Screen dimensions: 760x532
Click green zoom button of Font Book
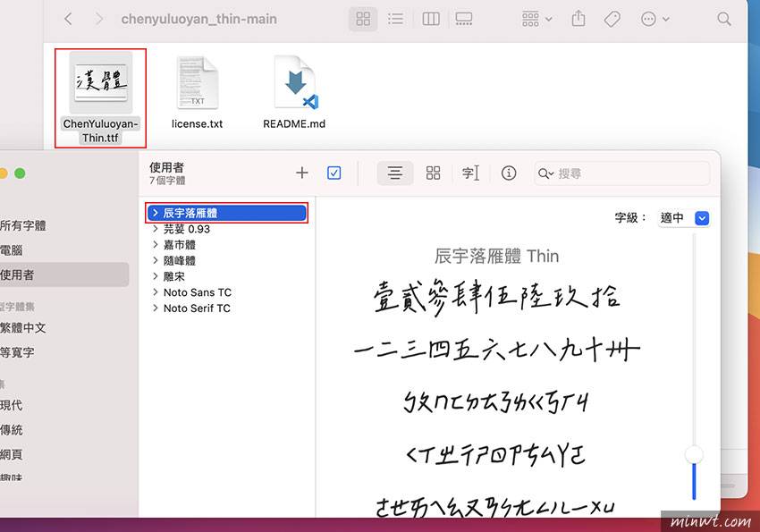20,173
